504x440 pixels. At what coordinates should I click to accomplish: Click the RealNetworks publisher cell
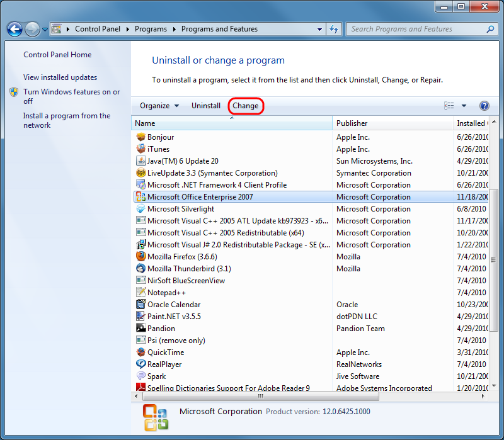click(x=359, y=364)
